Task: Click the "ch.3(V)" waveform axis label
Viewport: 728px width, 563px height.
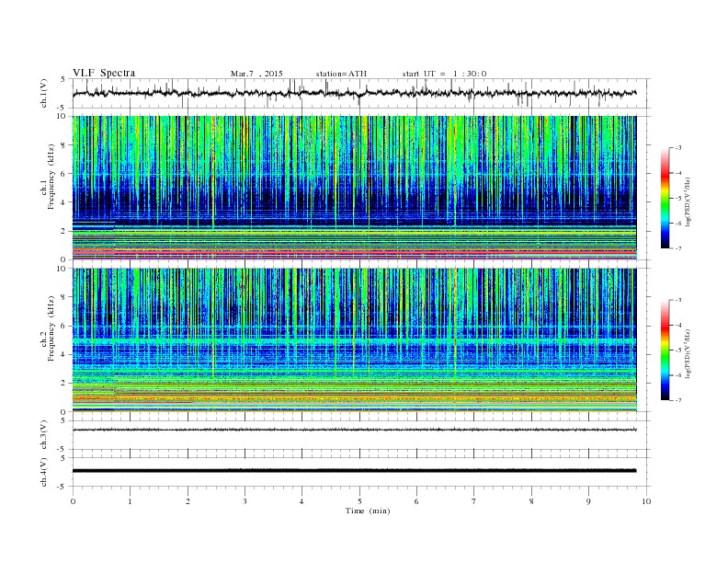Action: [44, 435]
